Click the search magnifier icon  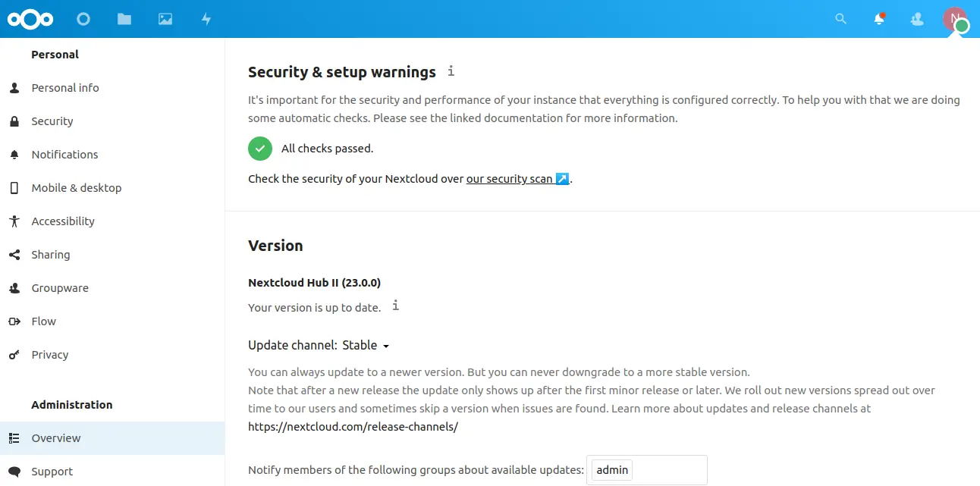(840, 19)
